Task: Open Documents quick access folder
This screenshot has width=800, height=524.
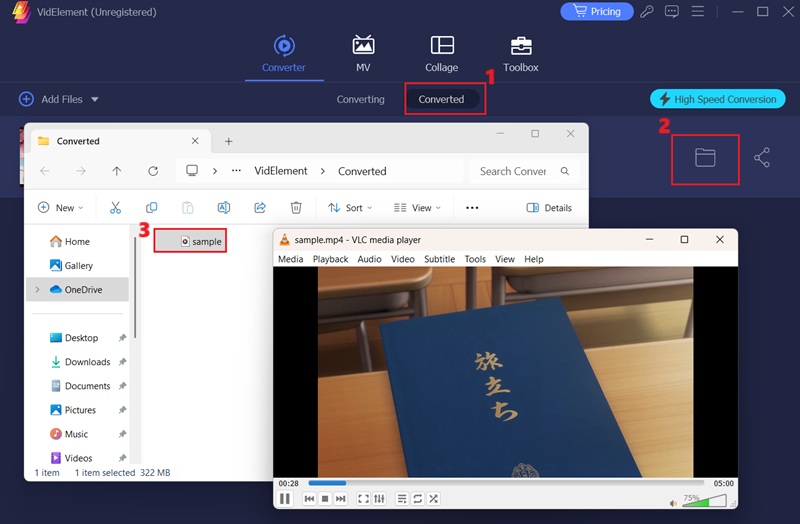Action: point(81,386)
